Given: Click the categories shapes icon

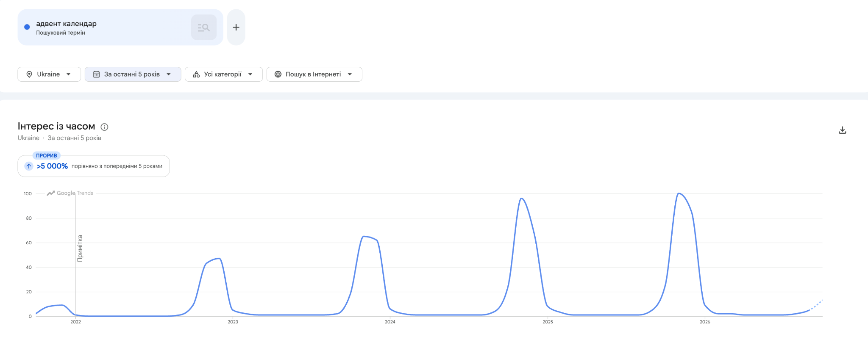Looking at the screenshot, I should coord(196,75).
